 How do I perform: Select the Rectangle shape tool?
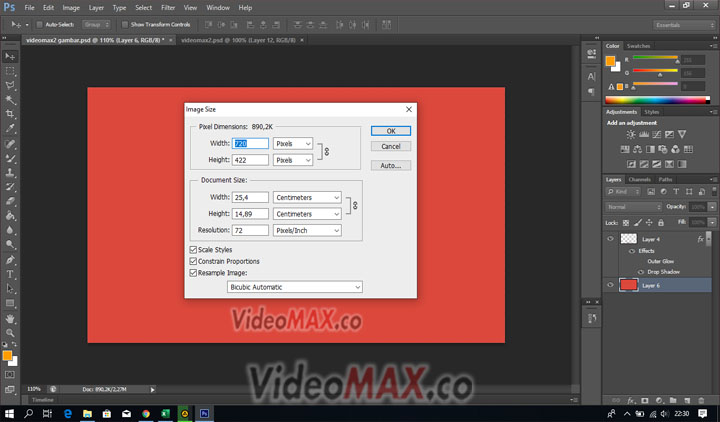coord(10,303)
